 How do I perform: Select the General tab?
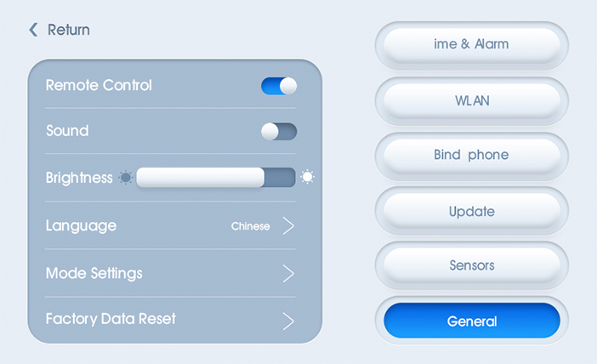[471, 321]
